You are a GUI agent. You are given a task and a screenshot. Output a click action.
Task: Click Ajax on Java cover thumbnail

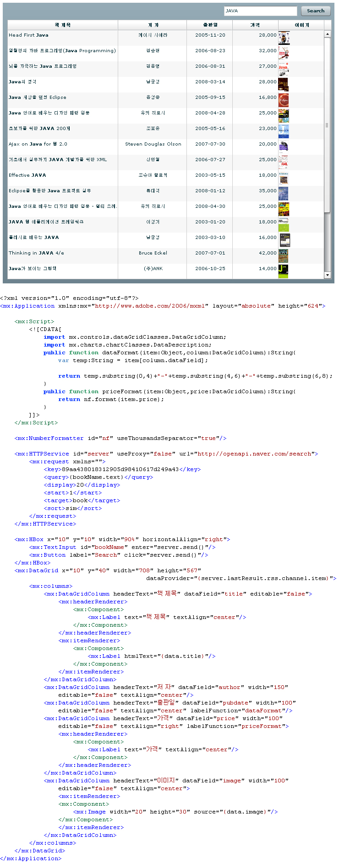284,147
